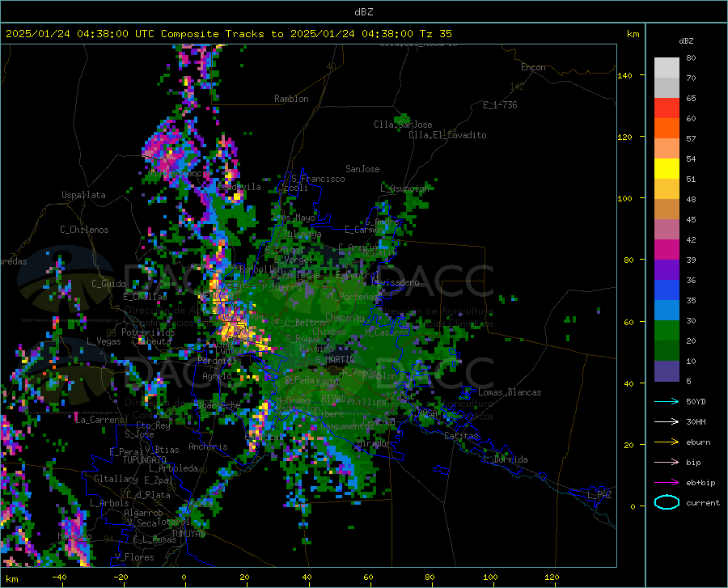Click the Clla.SanJose map label

(x=403, y=125)
